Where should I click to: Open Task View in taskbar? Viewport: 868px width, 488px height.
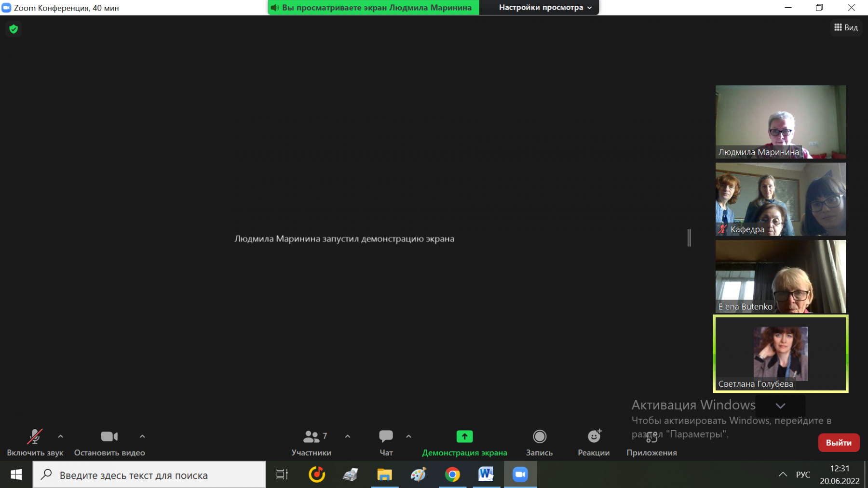pos(282,475)
